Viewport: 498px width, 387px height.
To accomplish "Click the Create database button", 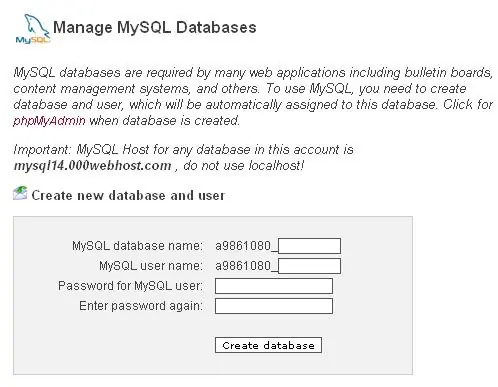I will (x=268, y=345).
